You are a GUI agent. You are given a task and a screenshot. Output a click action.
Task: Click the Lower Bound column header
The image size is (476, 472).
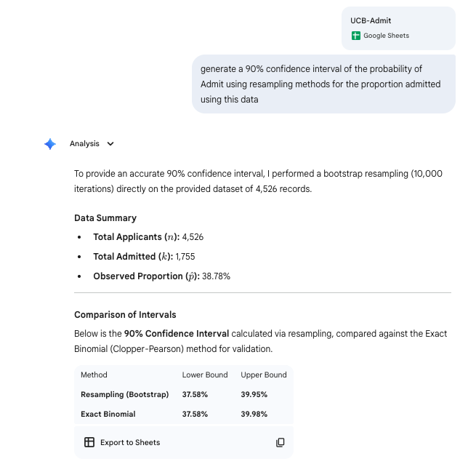[x=205, y=375]
